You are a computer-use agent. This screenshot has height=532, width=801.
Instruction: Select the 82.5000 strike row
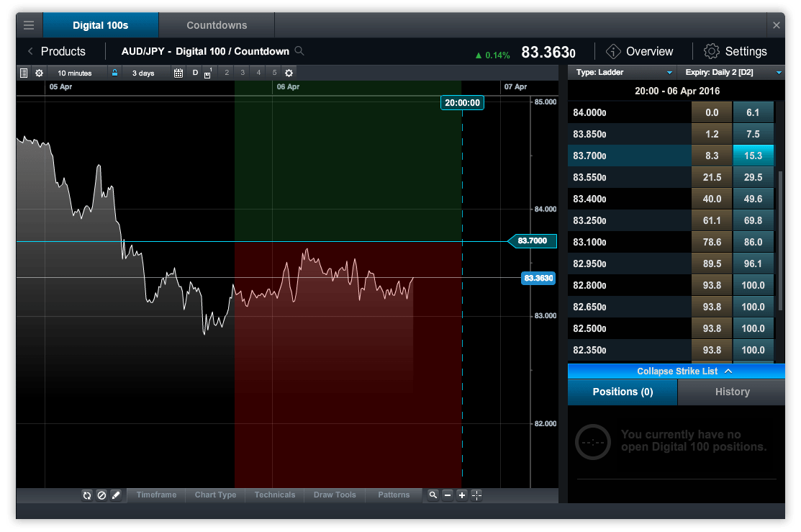tap(671, 328)
